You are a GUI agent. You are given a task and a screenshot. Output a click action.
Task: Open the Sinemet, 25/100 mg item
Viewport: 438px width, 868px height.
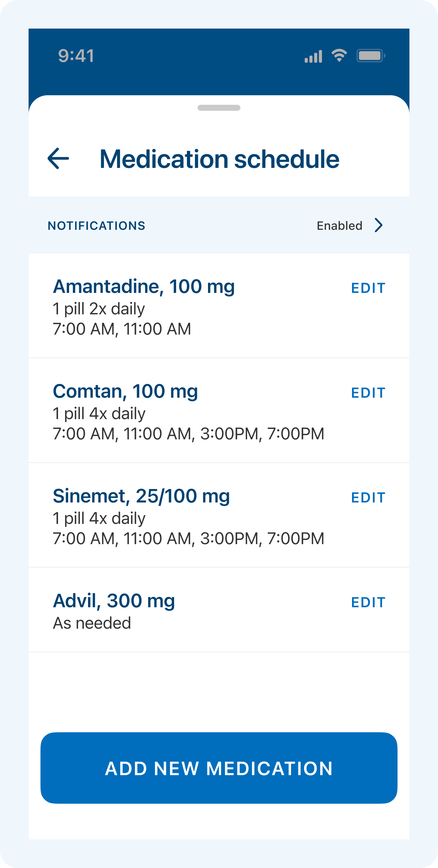[141, 496]
